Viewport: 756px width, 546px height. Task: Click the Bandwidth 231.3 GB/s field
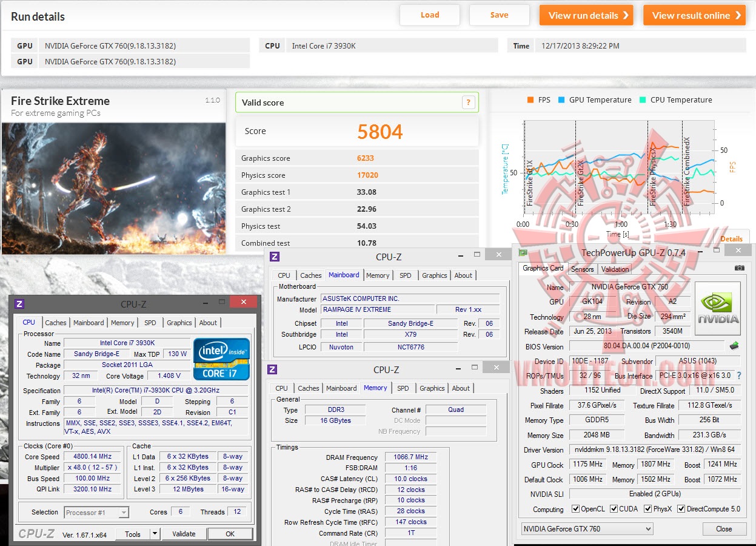tap(709, 435)
